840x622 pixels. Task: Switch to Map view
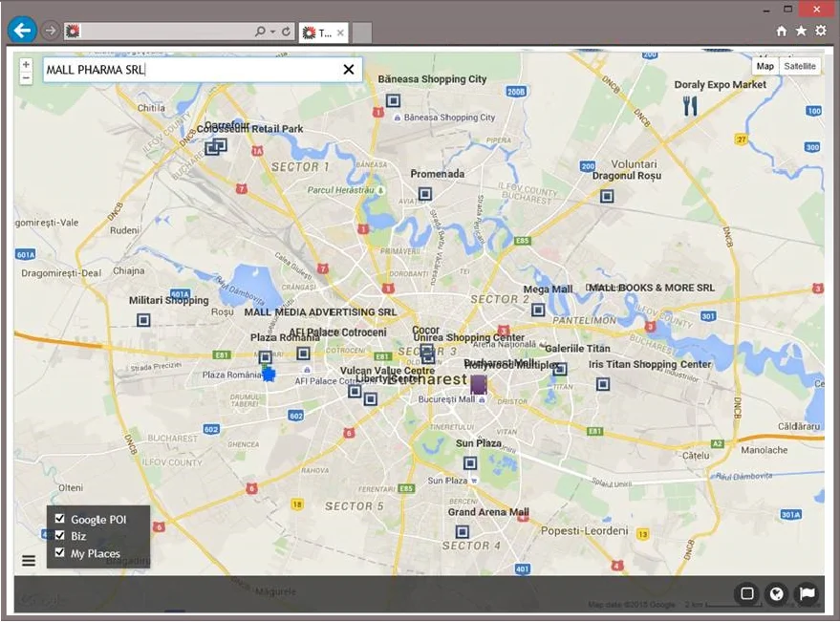tap(765, 67)
